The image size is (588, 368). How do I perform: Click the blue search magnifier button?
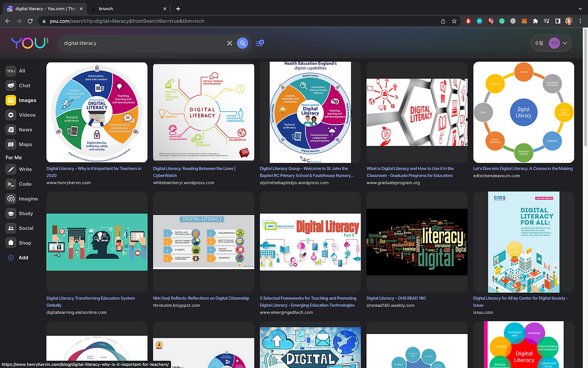(x=243, y=43)
